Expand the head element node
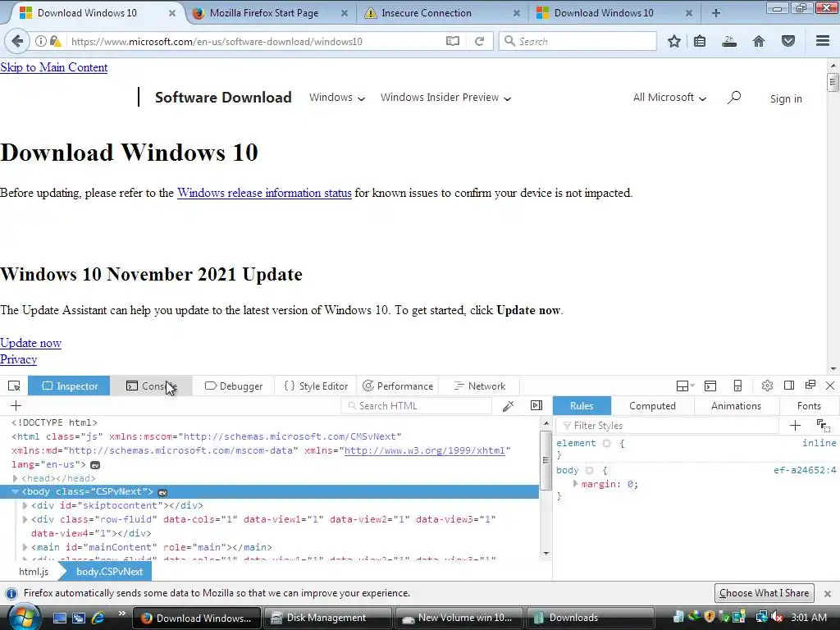 (x=15, y=478)
